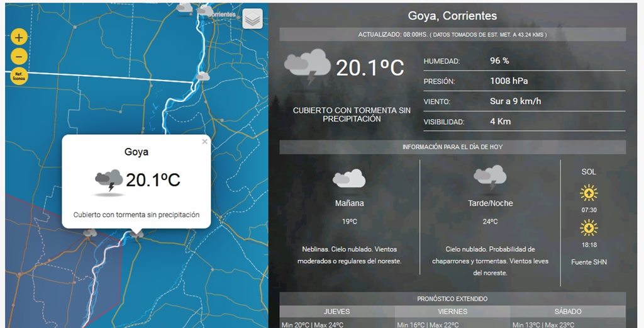The height and width of the screenshot is (328, 644).
Task: Zoom in on the map
Action: [19, 37]
